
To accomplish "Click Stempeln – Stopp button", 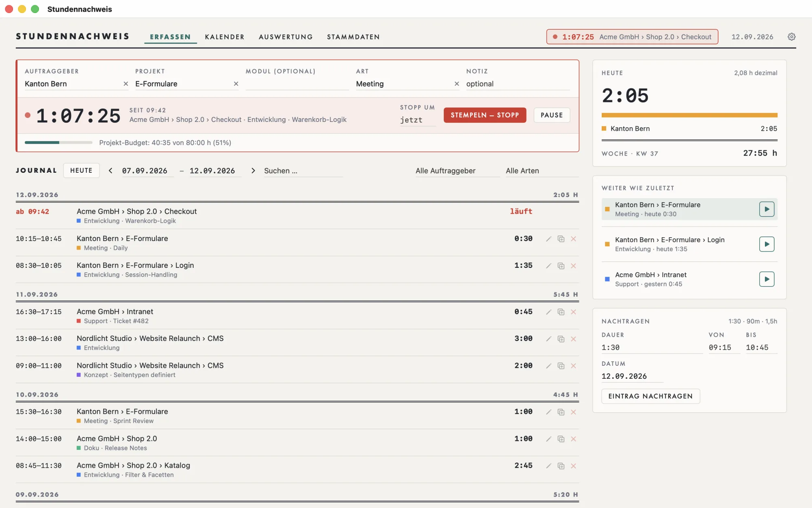I will (485, 115).
